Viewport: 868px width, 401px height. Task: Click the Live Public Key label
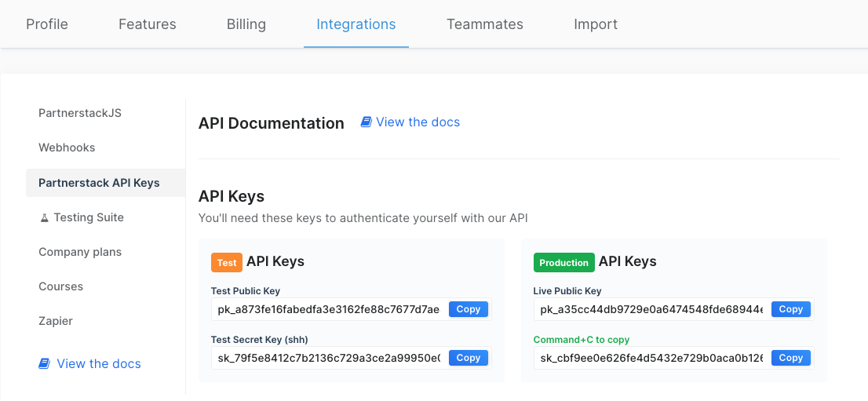(x=567, y=291)
